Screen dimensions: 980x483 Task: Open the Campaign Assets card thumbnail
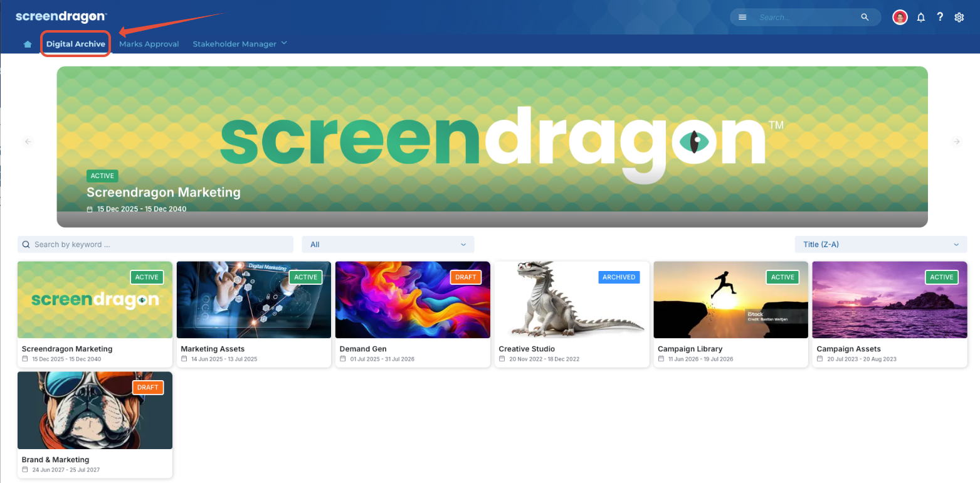890,300
